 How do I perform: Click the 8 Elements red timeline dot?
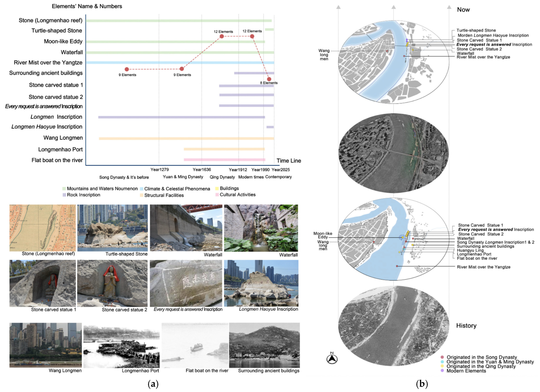click(269, 79)
